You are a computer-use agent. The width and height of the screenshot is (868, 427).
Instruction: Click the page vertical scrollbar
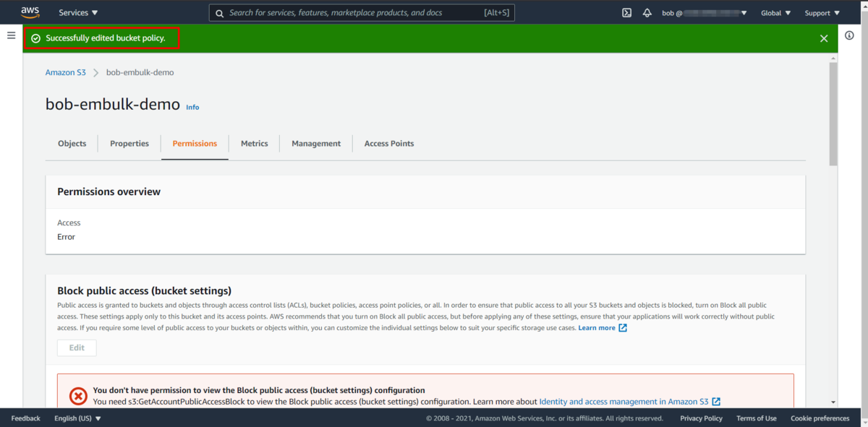click(x=833, y=113)
